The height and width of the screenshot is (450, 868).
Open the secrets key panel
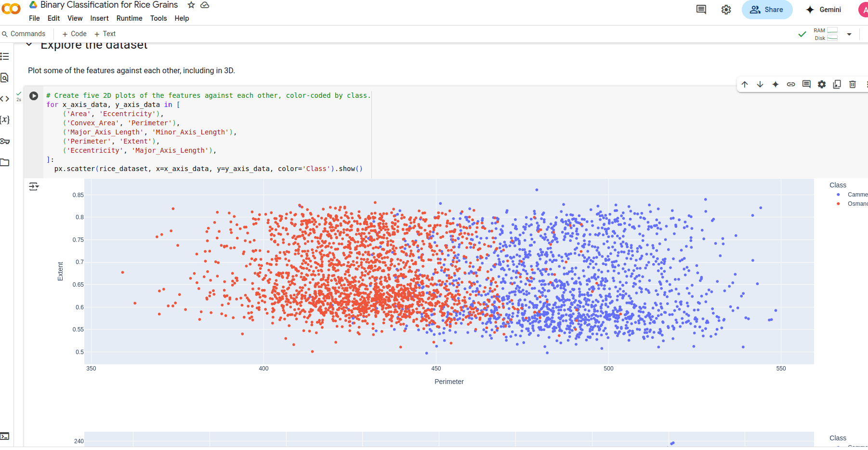pos(5,141)
